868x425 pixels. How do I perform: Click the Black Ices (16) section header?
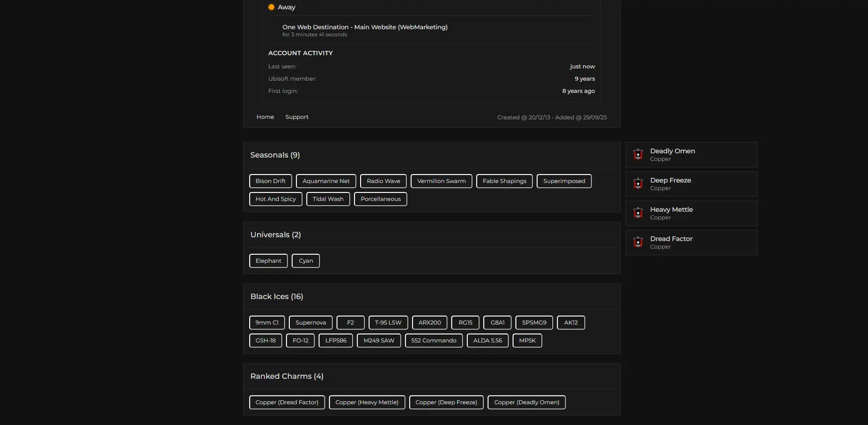pos(277,297)
